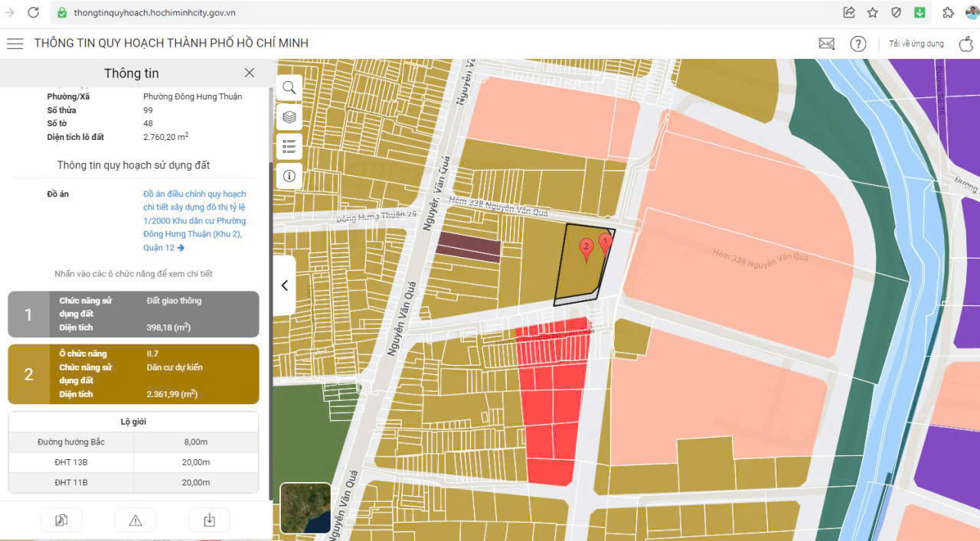
Task: Open the mail feedback icon
Action: coord(826,44)
